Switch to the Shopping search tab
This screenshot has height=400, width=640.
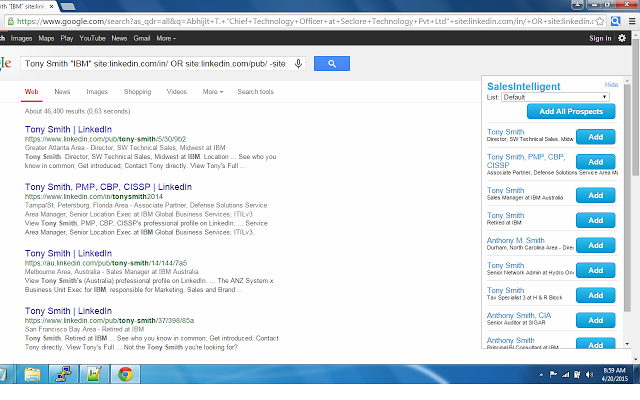[137, 92]
